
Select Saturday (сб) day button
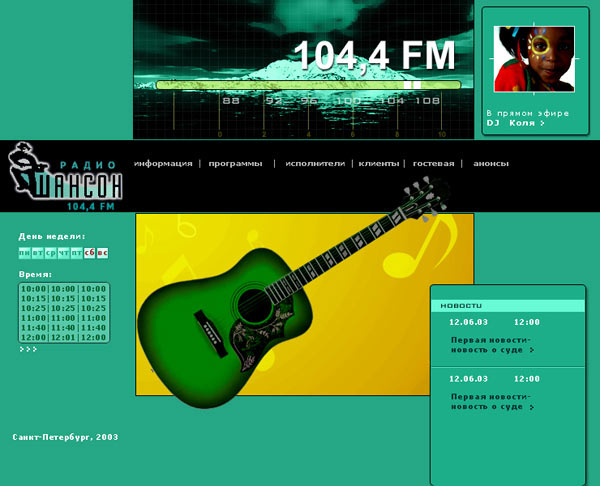click(89, 252)
